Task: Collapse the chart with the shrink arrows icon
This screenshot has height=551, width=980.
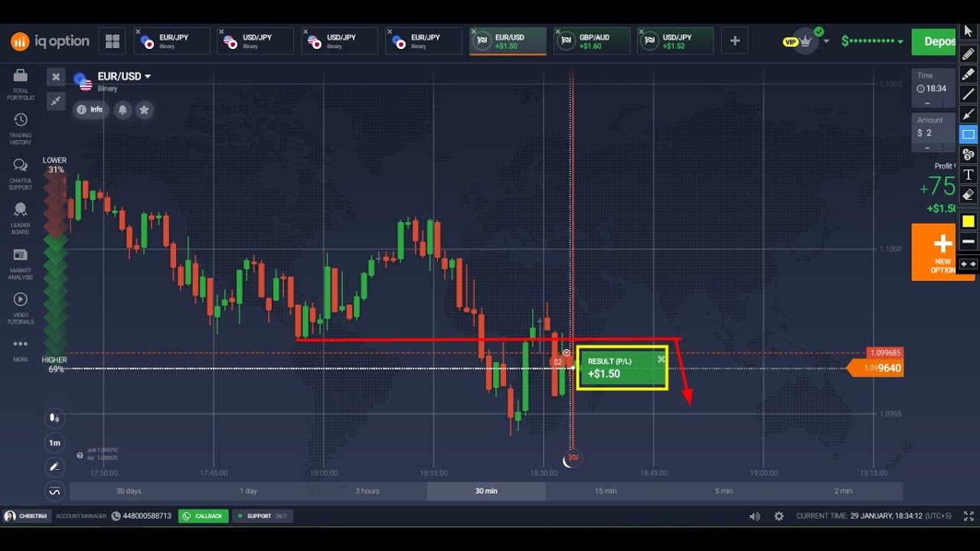Action: pos(56,100)
